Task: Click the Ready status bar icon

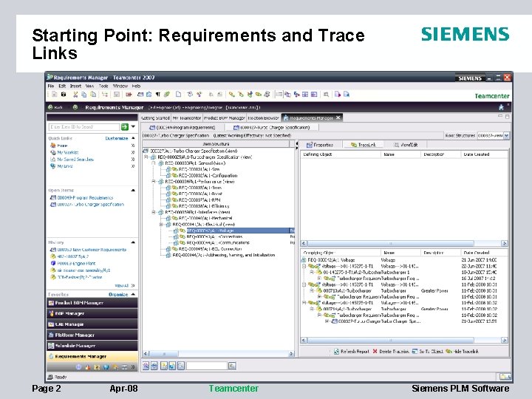Action: point(50,377)
